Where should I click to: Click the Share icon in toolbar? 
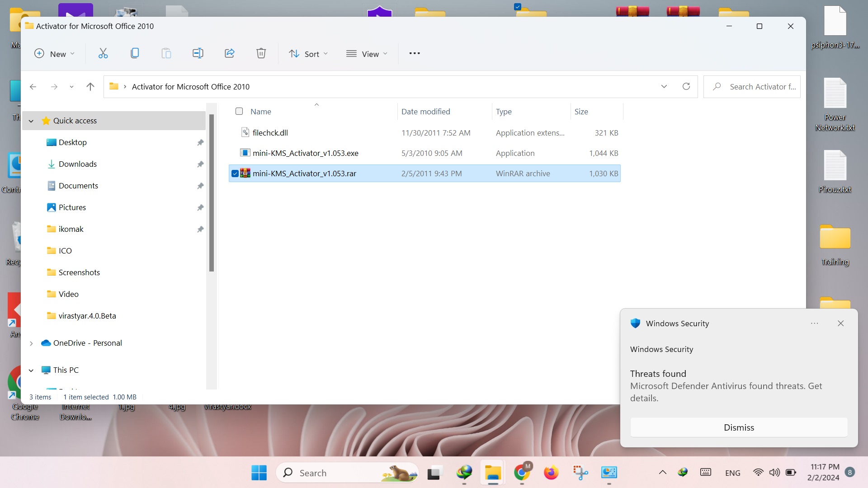coord(230,53)
